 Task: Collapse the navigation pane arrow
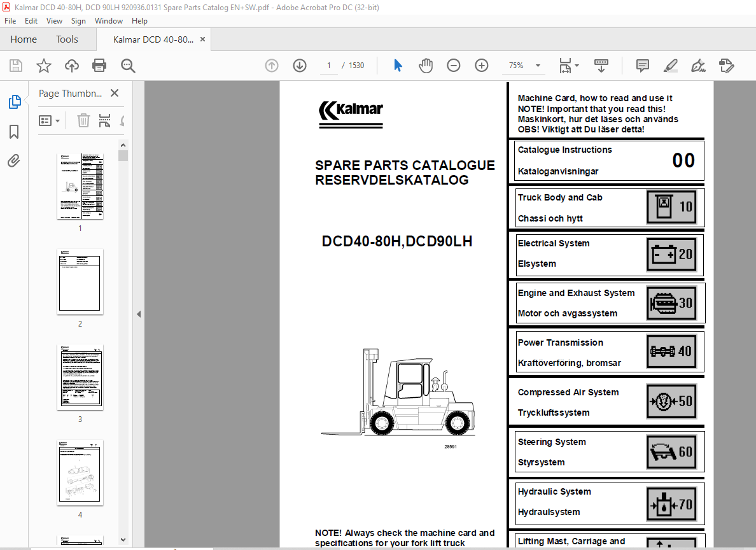pos(139,314)
